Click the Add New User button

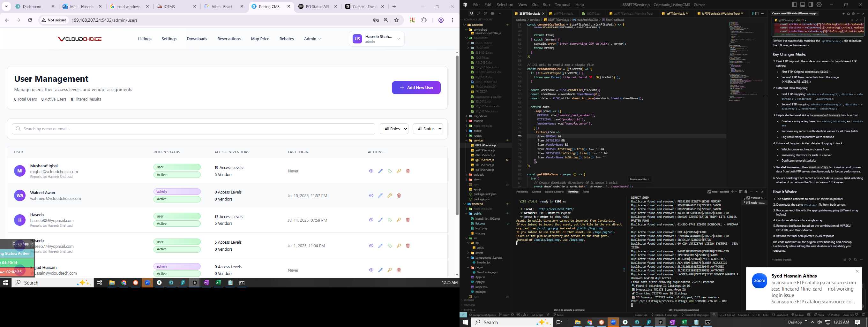point(416,87)
